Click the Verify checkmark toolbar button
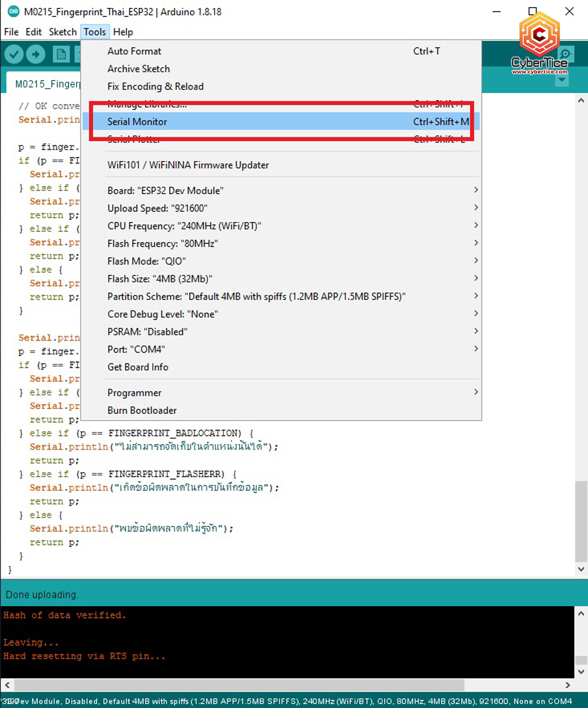Image resolution: width=588 pixels, height=708 pixels. (x=14, y=54)
